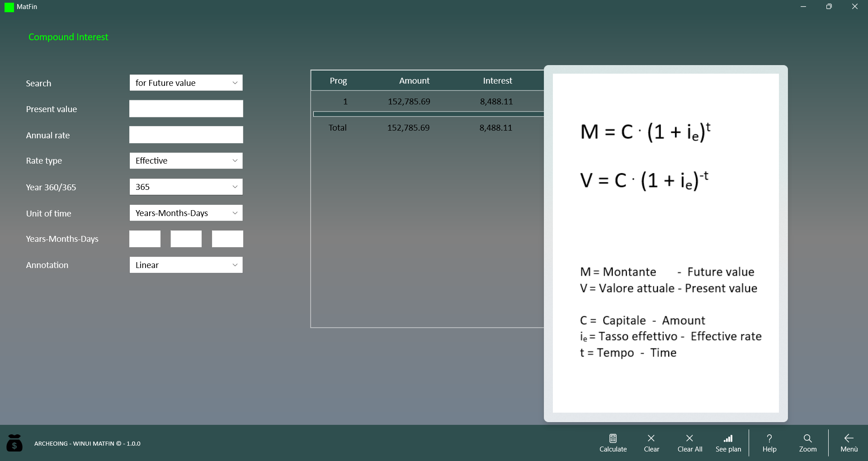Select row 1 interest 8,488.11

tap(496, 101)
